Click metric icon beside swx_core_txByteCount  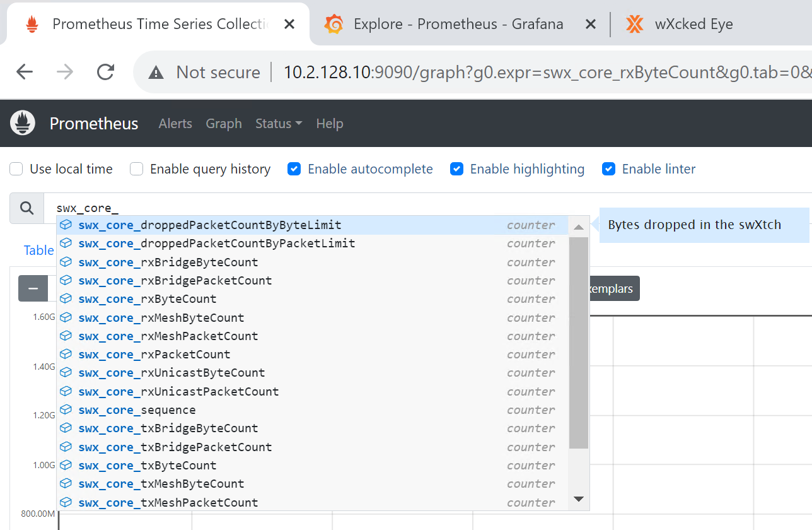click(x=66, y=465)
